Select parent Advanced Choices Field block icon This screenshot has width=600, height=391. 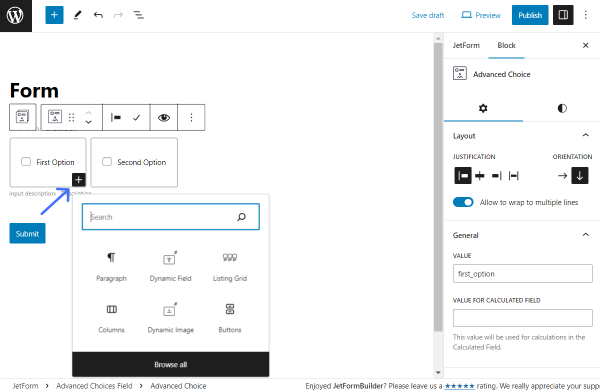coord(23,117)
